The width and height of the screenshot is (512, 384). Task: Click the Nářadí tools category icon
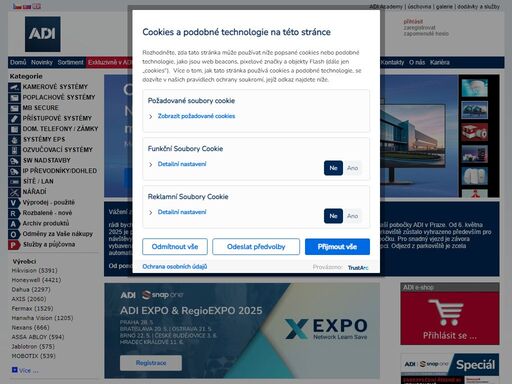(x=14, y=192)
